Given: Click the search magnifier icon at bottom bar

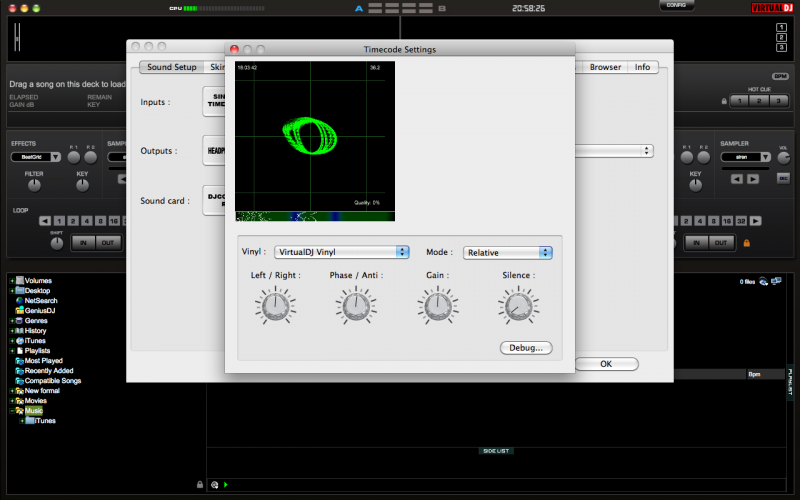Looking at the screenshot, I should [215, 484].
